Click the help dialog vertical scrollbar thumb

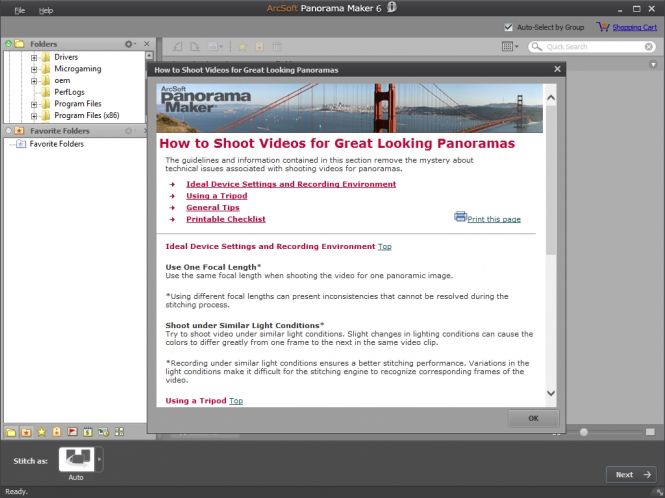pyautogui.click(x=551, y=180)
